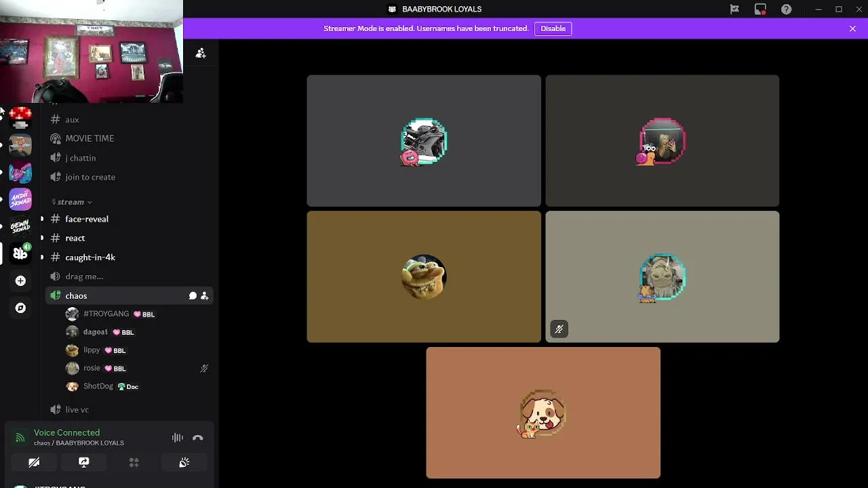
Task: Open the voice settings waveform icon
Action: pyautogui.click(x=177, y=438)
